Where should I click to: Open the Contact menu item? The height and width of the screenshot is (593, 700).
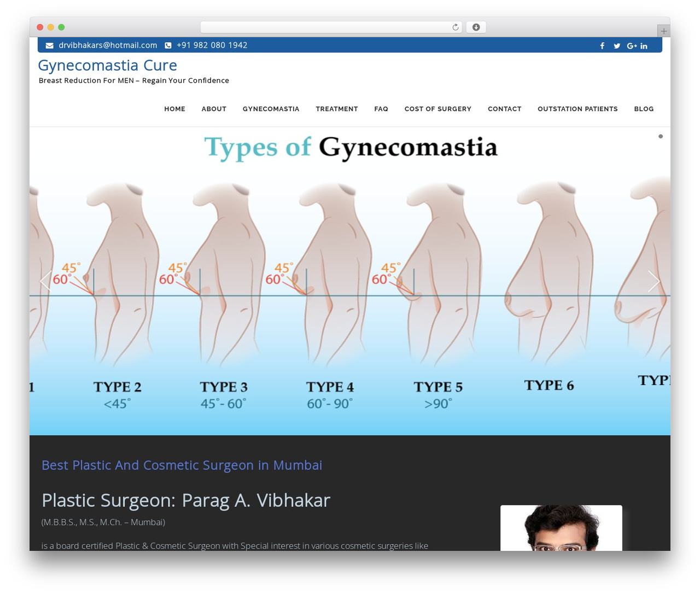(x=505, y=109)
